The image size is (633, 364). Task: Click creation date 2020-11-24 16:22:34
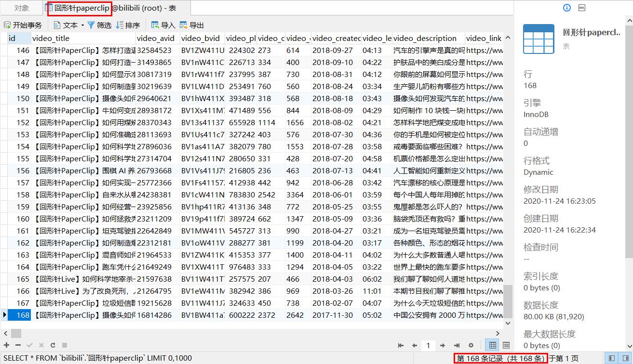(x=560, y=230)
